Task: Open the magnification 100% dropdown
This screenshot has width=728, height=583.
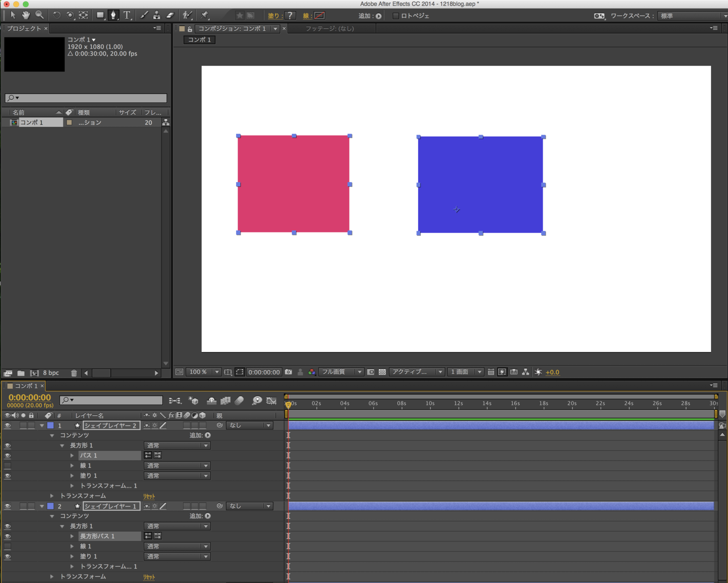Action: pos(204,372)
